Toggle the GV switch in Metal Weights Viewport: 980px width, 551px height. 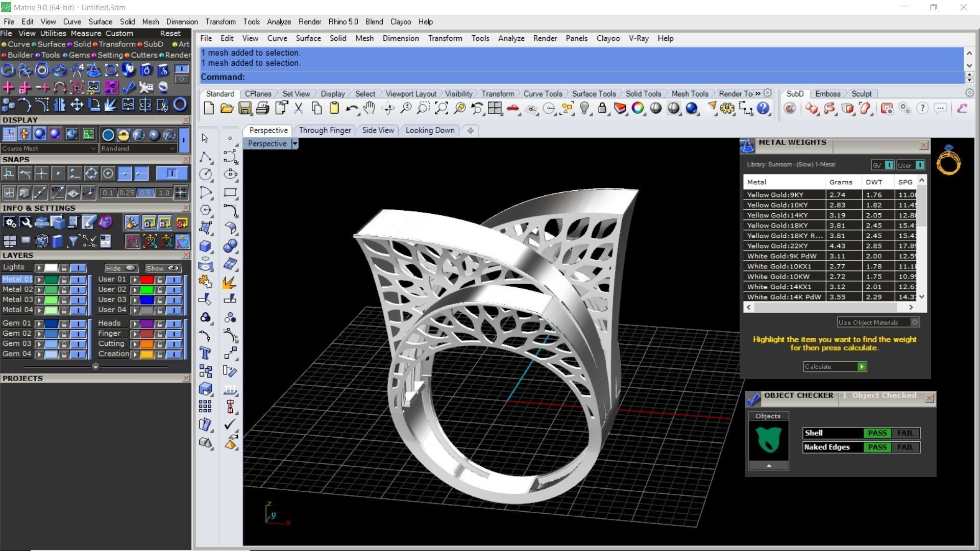coord(883,165)
